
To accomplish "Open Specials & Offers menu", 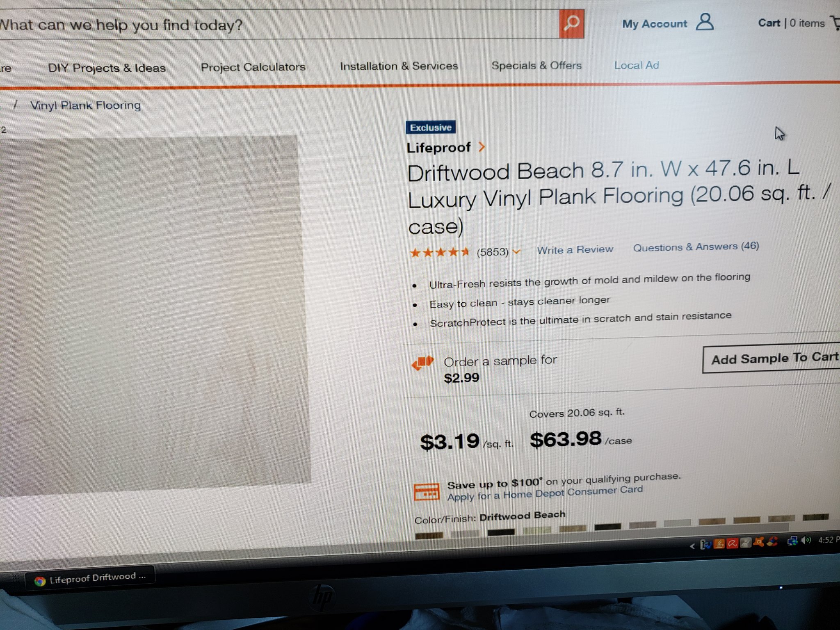I will point(536,66).
